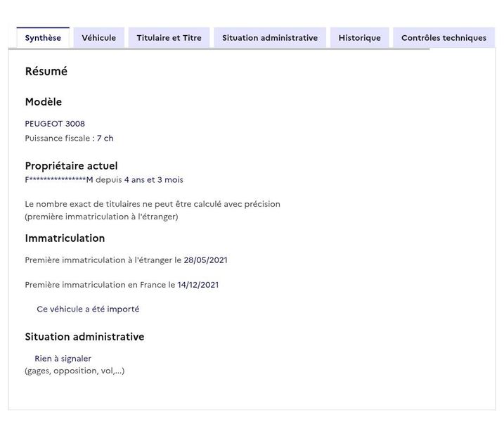Click the Puissance fiscale 7 ch line
504x422 pixels.
click(x=69, y=139)
